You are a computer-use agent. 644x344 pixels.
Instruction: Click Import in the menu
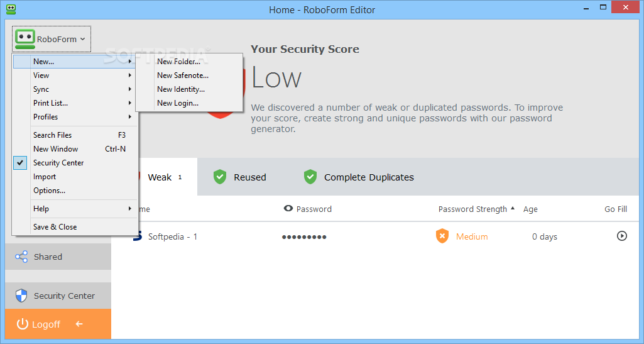[75, 177]
